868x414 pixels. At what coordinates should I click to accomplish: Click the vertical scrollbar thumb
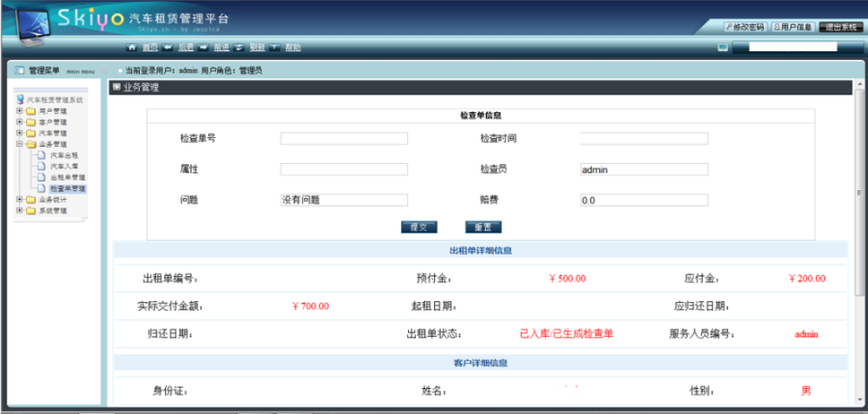click(859, 192)
